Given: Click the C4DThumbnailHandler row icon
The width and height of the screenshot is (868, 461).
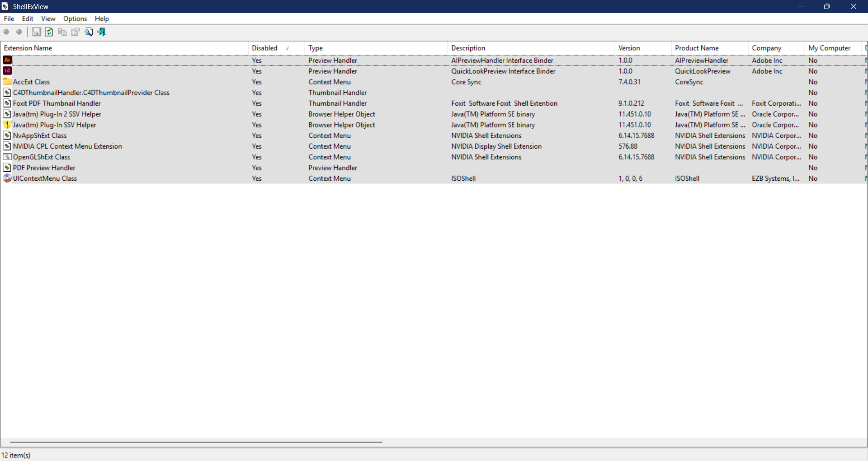Looking at the screenshot, I should click(x=7, y=93).
